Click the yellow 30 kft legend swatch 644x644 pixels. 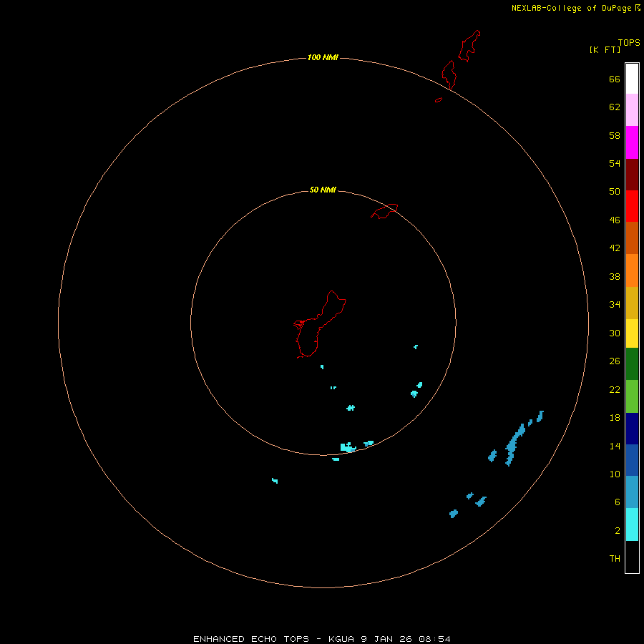tap(632, 333)
